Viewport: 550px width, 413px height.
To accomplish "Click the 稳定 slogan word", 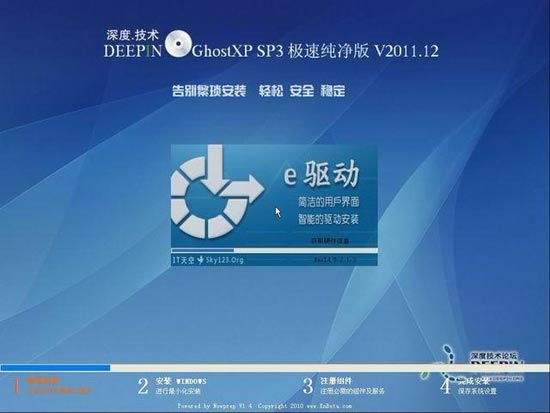I will click(333, 91).
